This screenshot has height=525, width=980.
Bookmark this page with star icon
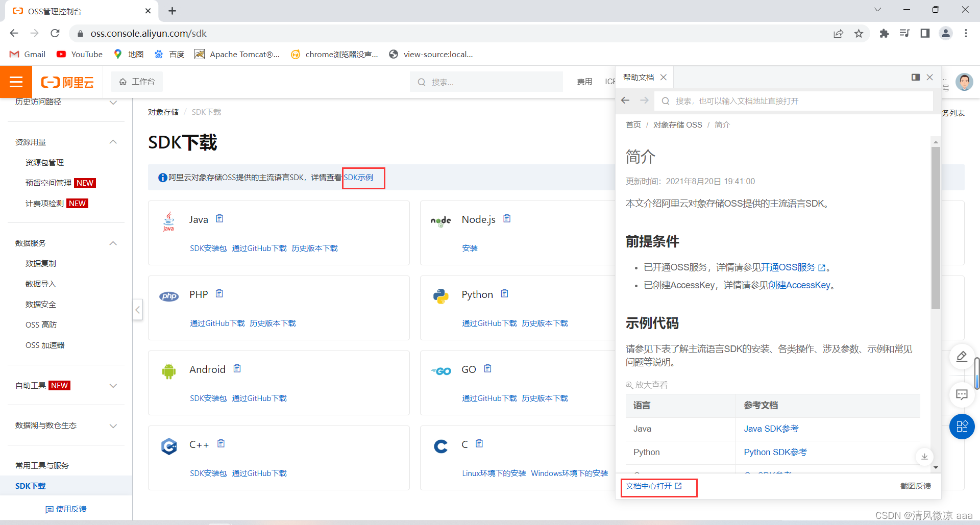tap(859, 33)
